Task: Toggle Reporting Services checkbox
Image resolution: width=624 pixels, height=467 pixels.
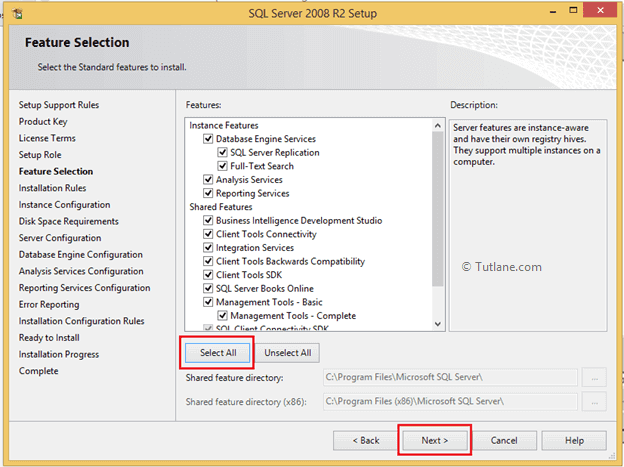Action: coord(208,194)
